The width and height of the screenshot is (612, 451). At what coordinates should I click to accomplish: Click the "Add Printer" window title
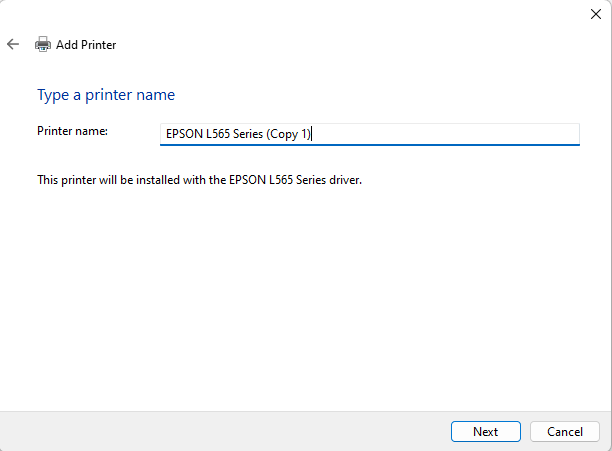[86, 44]
